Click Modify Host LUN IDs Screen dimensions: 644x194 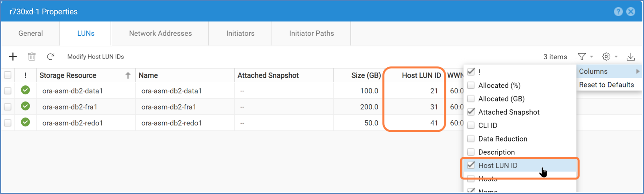point(96,57)
